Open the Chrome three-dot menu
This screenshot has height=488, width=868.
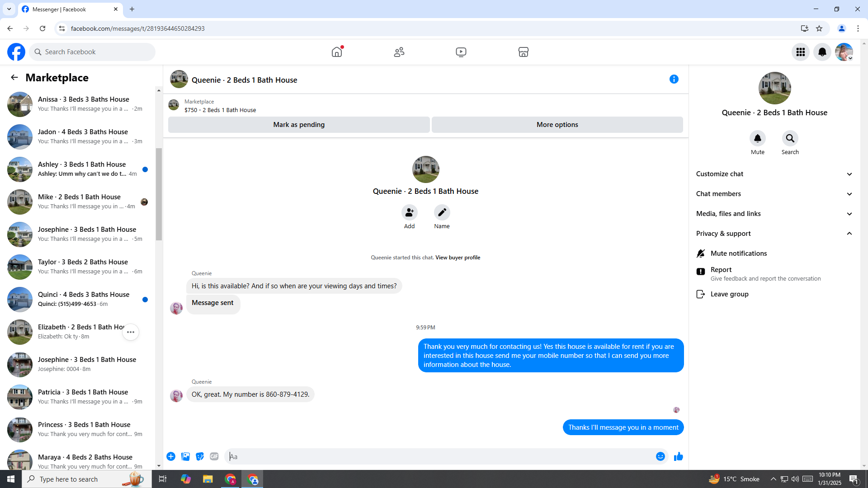pyautogui.click(x=858, y=28)
